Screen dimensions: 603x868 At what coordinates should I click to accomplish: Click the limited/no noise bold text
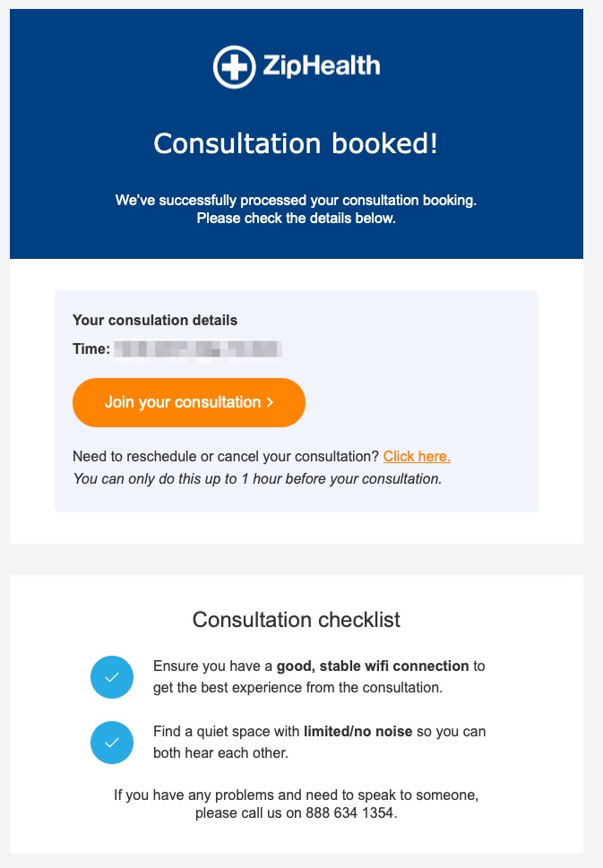357,731
